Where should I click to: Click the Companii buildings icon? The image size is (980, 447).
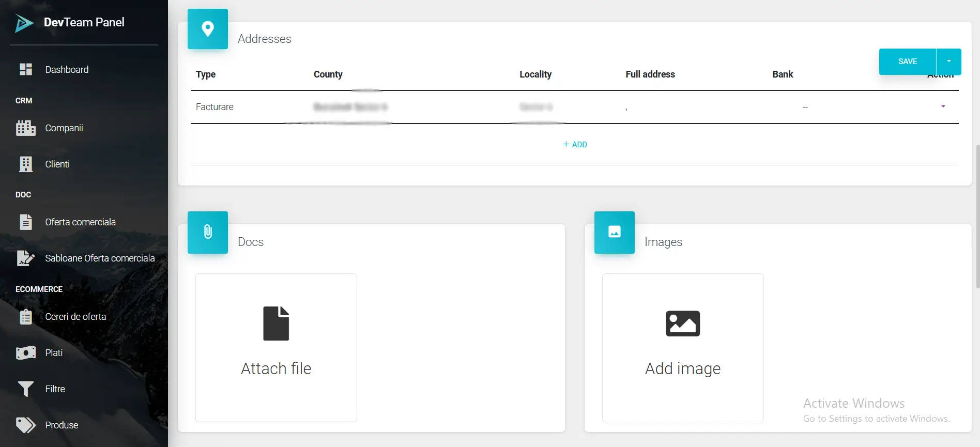click(x=25, y=128)
